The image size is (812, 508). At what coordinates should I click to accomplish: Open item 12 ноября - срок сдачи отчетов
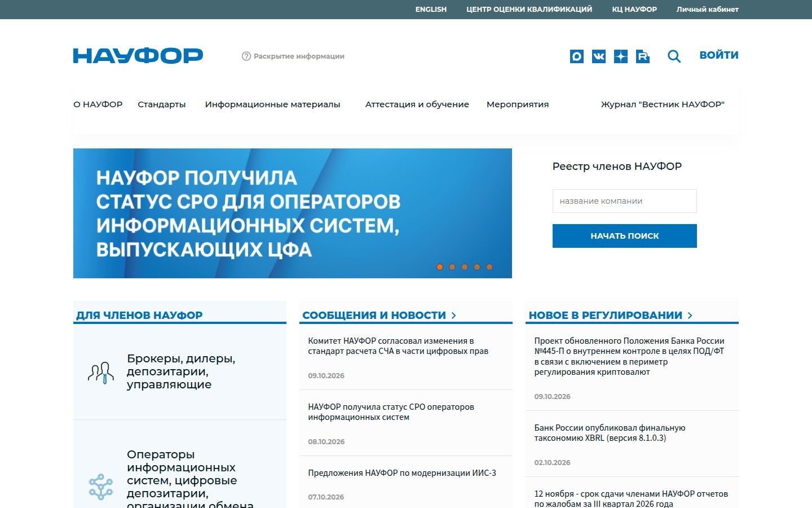point(631,499)
